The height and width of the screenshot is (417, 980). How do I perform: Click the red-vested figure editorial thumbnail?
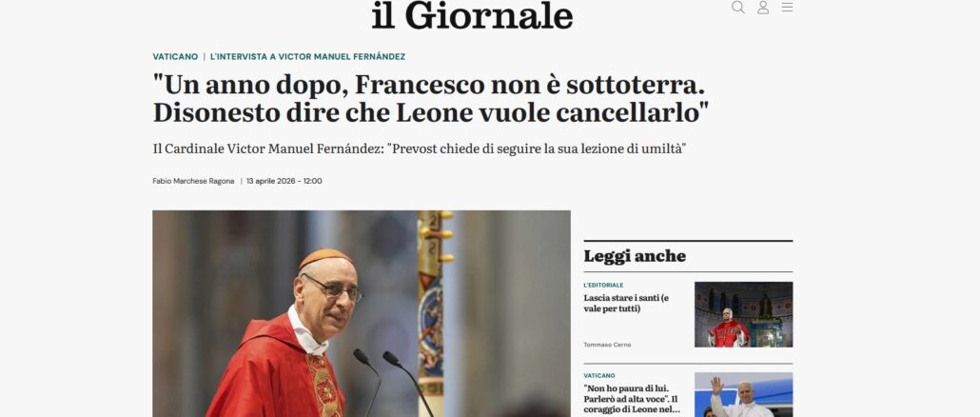pyautogui.click(x=744, y=314)
